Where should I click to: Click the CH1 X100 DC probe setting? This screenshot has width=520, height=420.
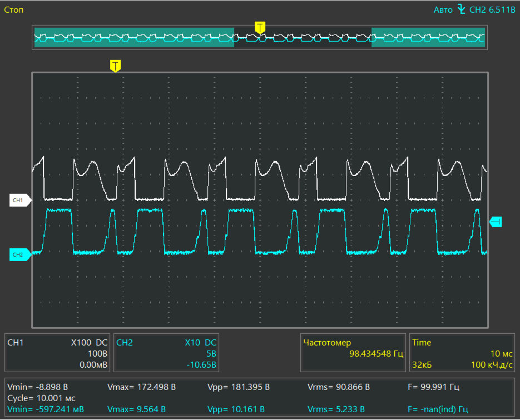89,342
